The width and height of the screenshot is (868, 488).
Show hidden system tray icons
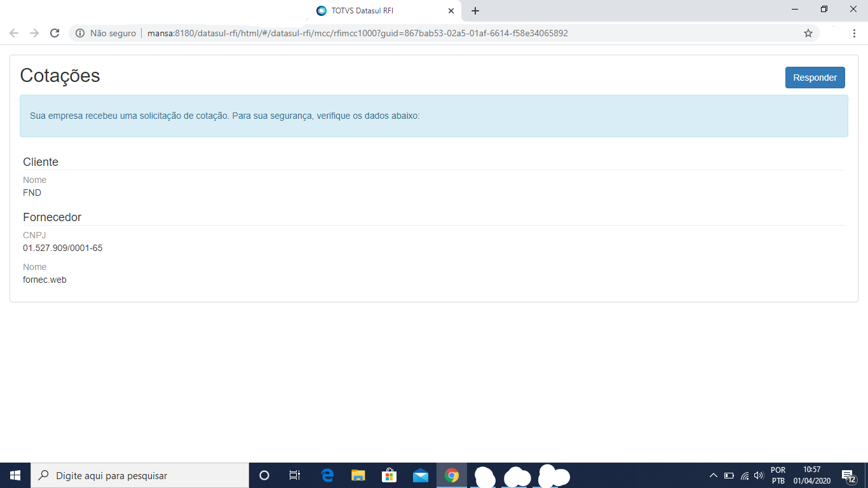[714, 475]
